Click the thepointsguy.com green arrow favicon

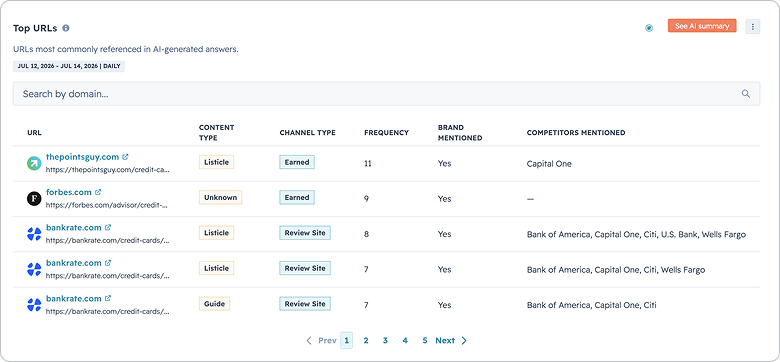coord(34,164)
